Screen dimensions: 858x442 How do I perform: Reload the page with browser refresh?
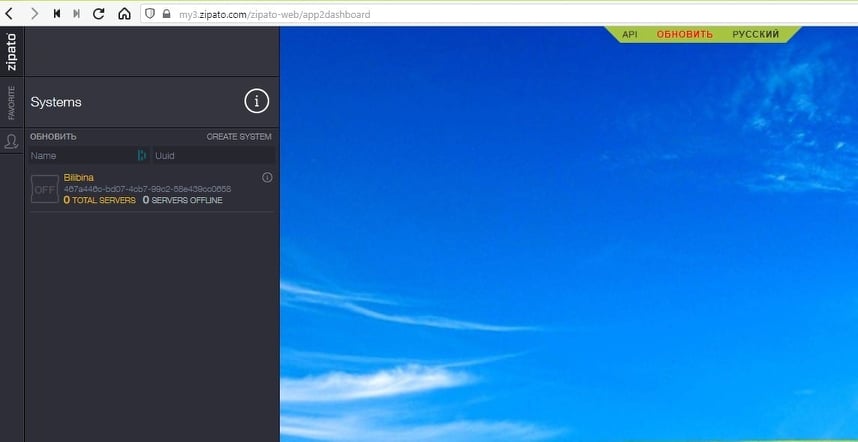(98, 14)
